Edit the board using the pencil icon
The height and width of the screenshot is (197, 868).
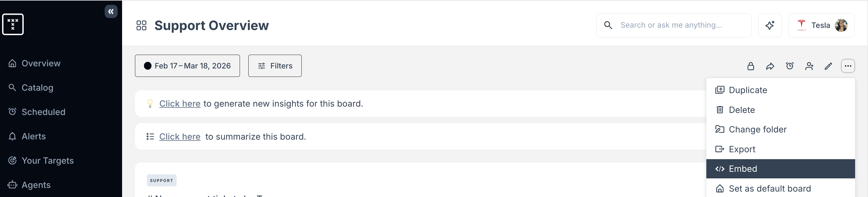click(x=829, y=66)
